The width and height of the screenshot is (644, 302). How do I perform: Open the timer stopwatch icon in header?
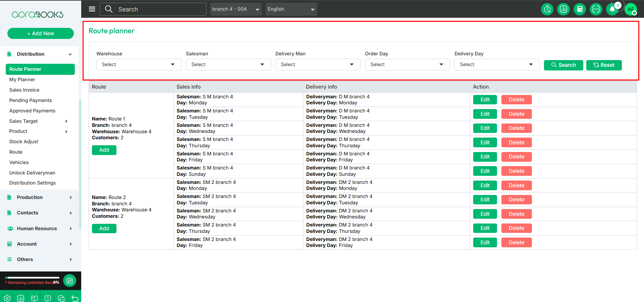547,9
